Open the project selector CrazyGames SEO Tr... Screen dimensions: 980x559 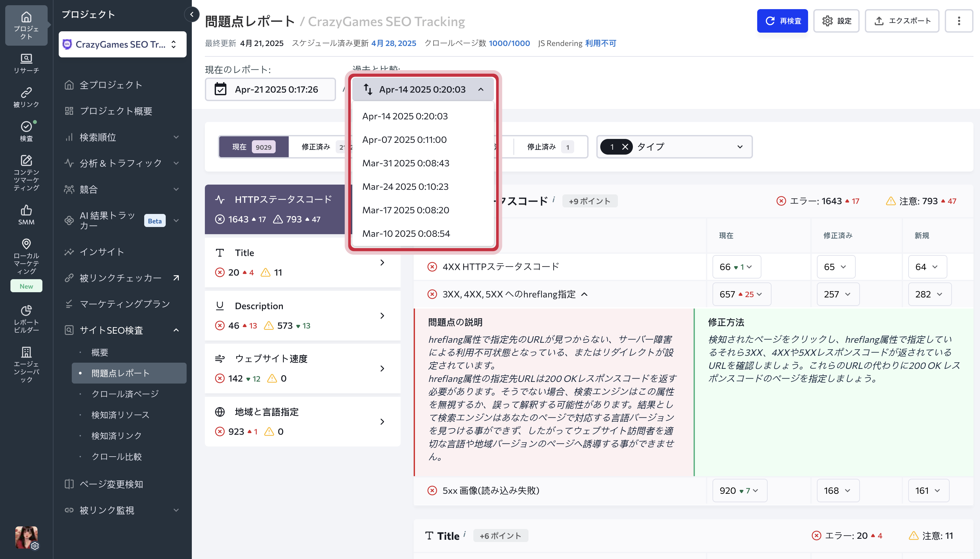coord(123,44)
